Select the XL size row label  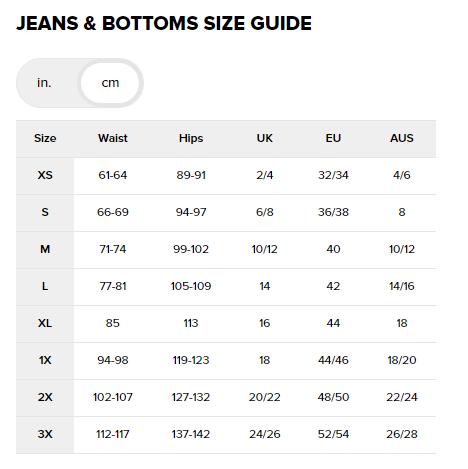coord(45,323)
